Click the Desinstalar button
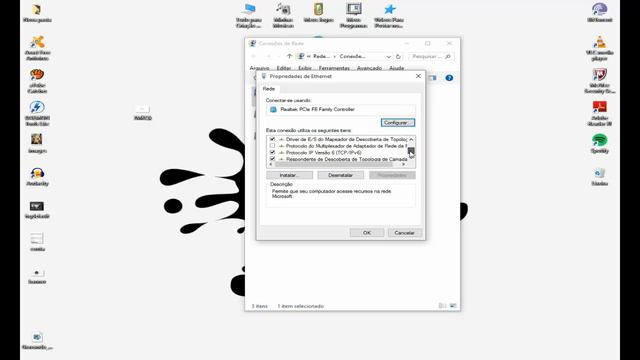640x360 pixels. pos(340,175)
